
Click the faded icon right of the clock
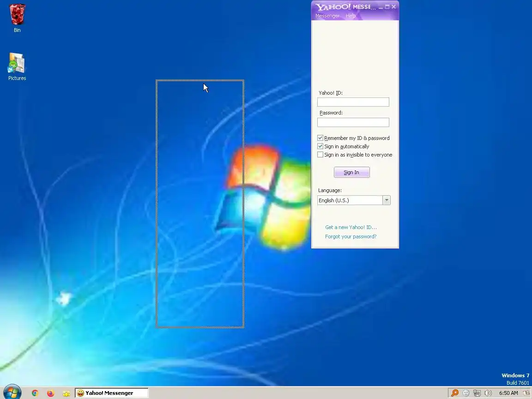point(526,393)
